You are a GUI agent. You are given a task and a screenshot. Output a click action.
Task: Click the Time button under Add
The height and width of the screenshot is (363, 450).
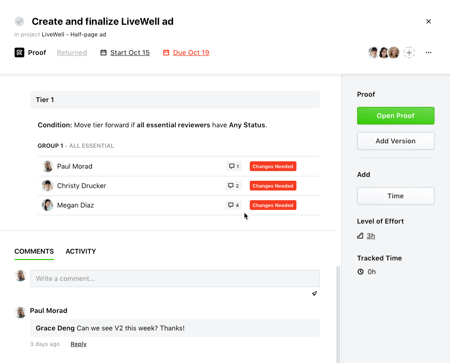pyautogui.click(x=396, y=196)
